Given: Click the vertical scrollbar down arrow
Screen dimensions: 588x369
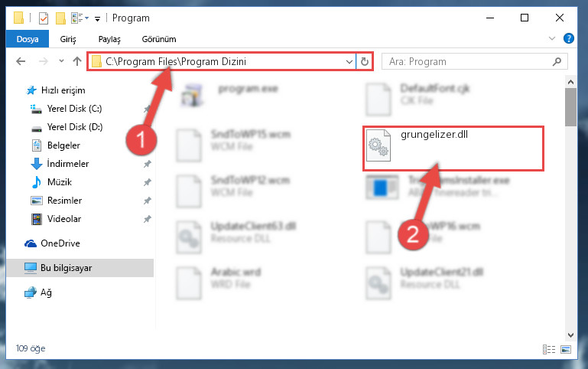Looking at the screenshot, I should click(x=570, y=335).
